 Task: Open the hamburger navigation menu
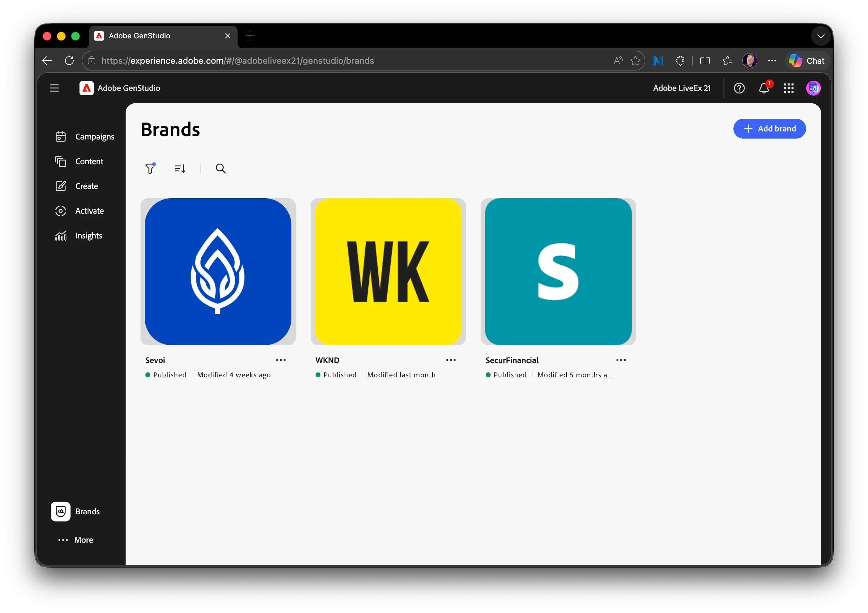coord(54,88)
